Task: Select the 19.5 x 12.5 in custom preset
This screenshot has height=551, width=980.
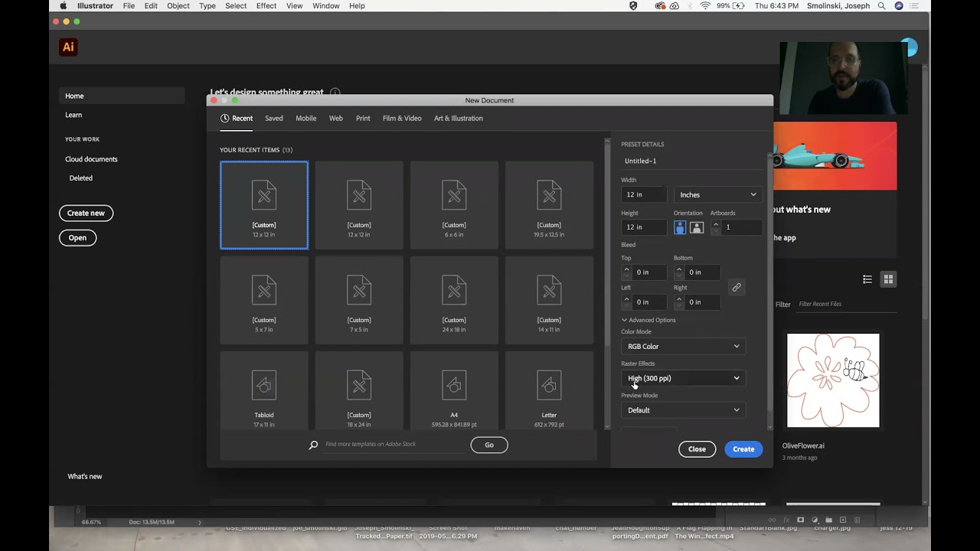Action: (549, 205)
